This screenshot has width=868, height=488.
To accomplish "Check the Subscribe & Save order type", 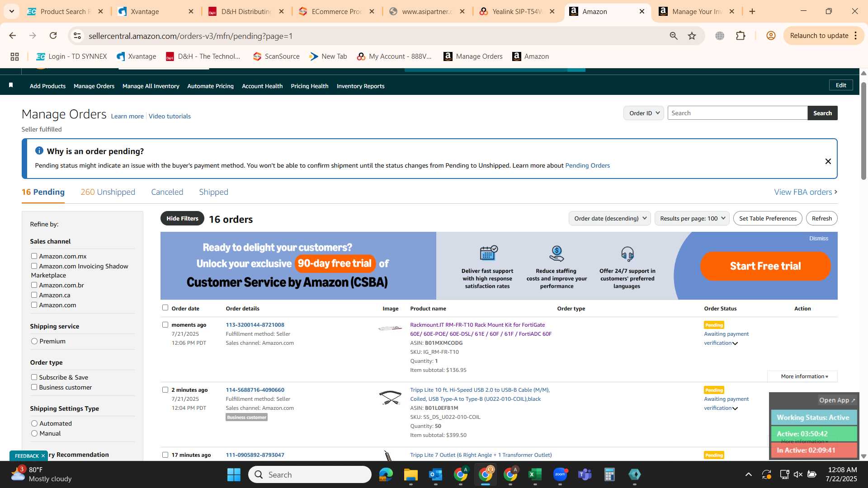I will coord(34,377).
